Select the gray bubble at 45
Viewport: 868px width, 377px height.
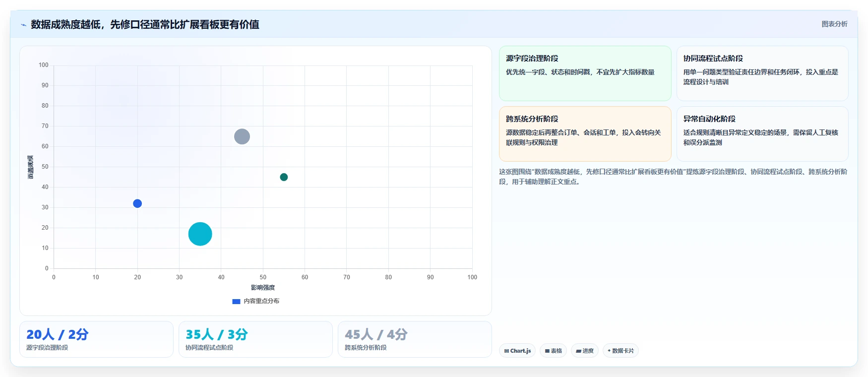(x=242, y=136)
